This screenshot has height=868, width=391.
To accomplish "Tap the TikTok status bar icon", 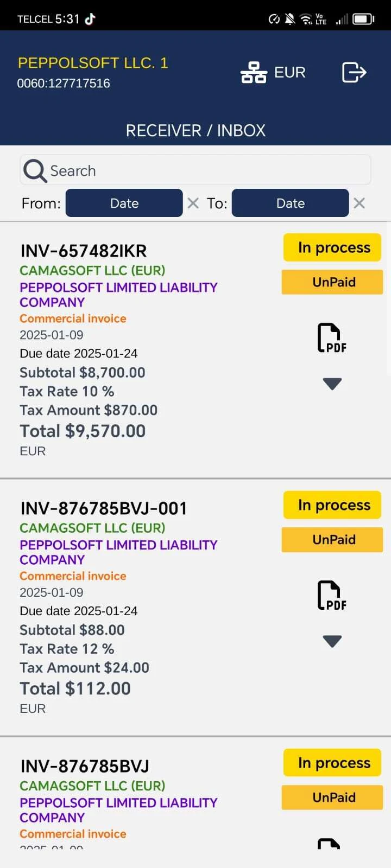I will pyautogui.click(x=90, y=19).
